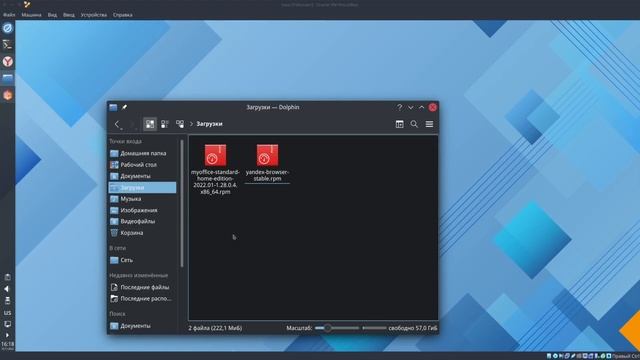This screenshot has width=640, height=360.
Task: Click the Загрузки breadcrumb path label
Action: click(x=209, y=124)
